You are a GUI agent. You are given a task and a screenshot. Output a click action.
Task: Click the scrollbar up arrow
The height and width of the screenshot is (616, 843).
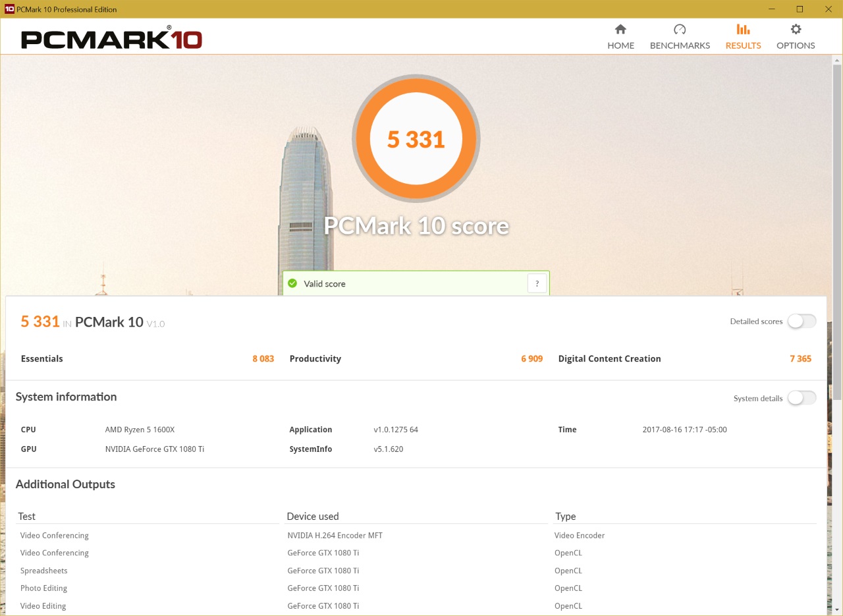(x=837, y=59)
